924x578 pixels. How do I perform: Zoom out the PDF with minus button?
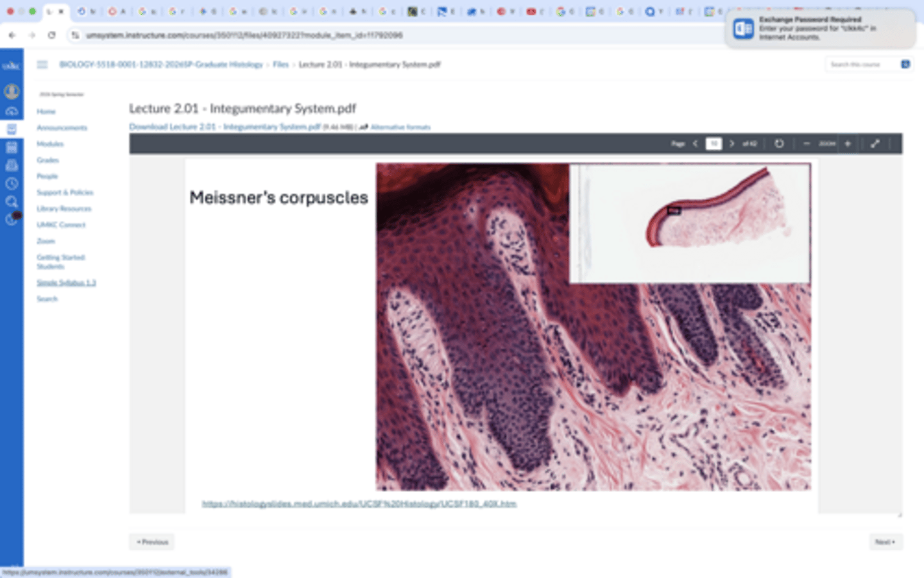807,144
